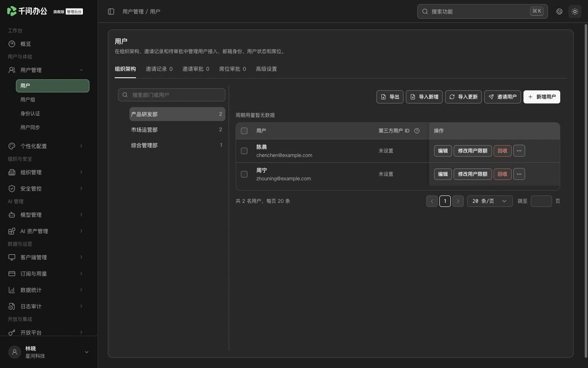The height and width of the screenshot is (368, 588).
Task: Click the theme toggle sun icon
Action: coord(575,11)
